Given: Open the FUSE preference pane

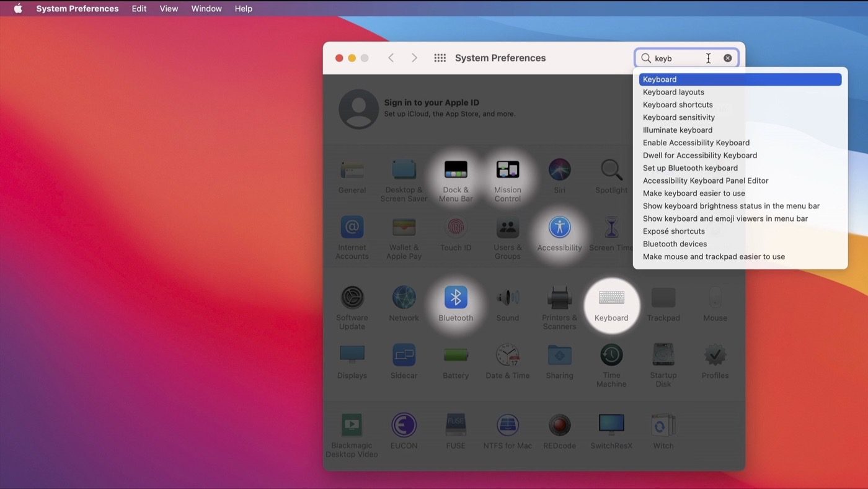Looking at the screenshot, I should (456, 425).
